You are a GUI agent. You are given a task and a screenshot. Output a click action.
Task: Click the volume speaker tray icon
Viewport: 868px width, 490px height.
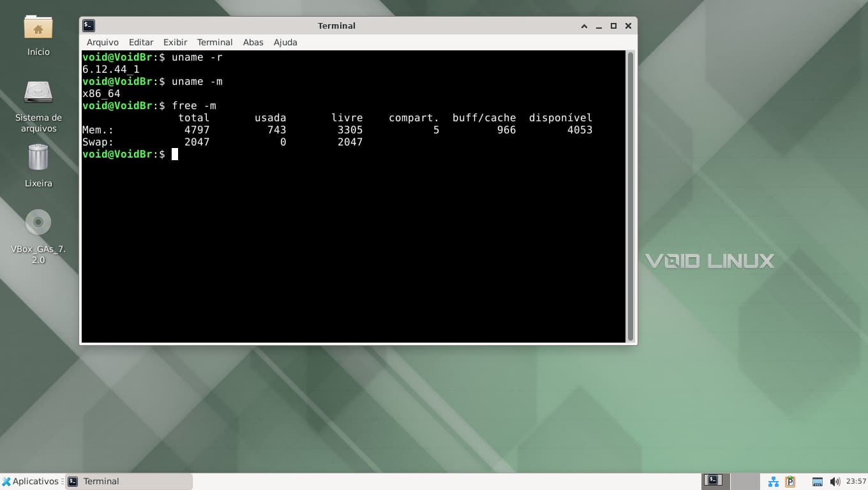[834, 482]
